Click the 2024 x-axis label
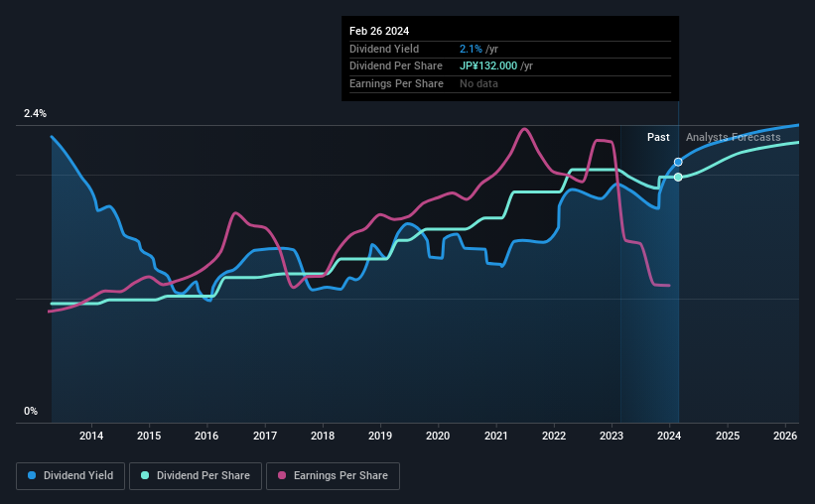Viewport: 815px width, 504px height. (x=669, y=436)
